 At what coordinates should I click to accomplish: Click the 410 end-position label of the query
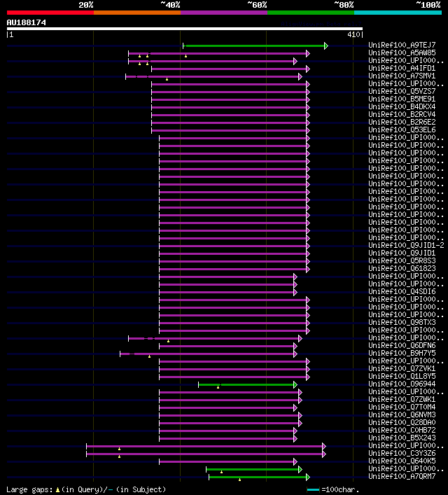pyautogui.click(x=353, y=35)
